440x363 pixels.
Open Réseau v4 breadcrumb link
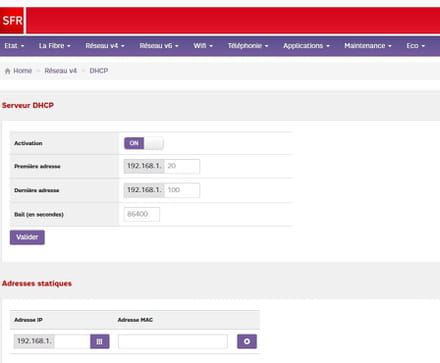click(x=61, y=71)
